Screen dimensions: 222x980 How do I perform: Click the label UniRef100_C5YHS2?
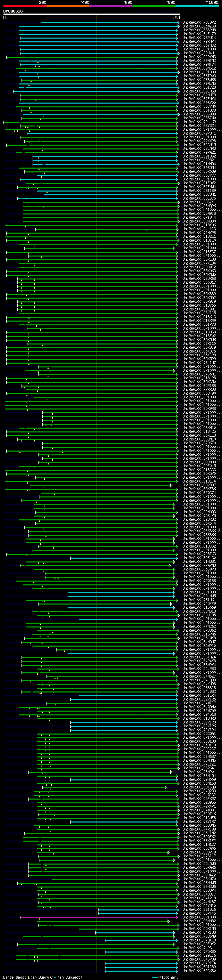tap(199, 45)
